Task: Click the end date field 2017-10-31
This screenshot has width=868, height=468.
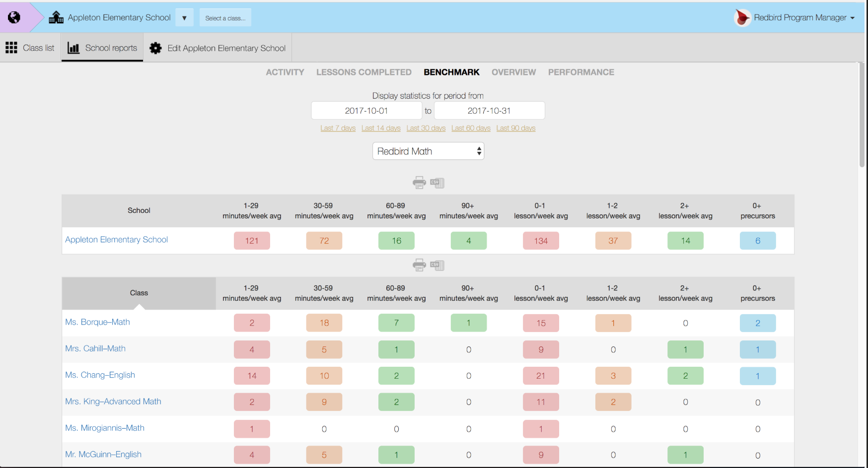Action: [489, 111]
